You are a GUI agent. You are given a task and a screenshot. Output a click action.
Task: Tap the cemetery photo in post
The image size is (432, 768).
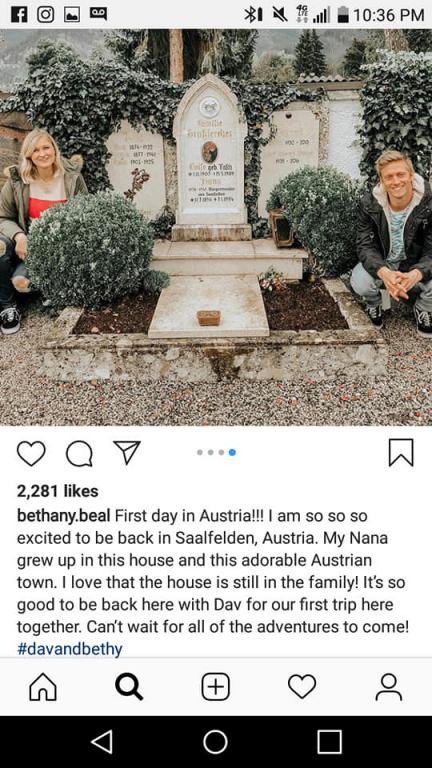(216, 227)
